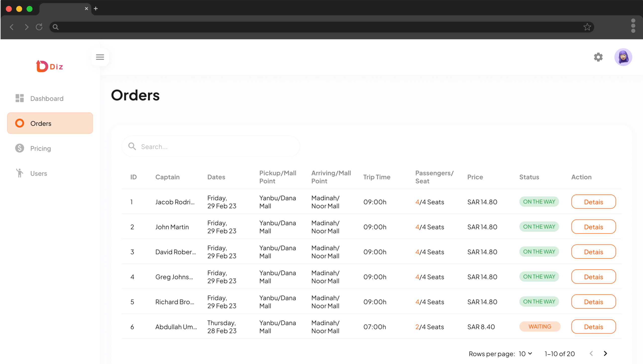Open the profile avatar menu

coord(623,57)
